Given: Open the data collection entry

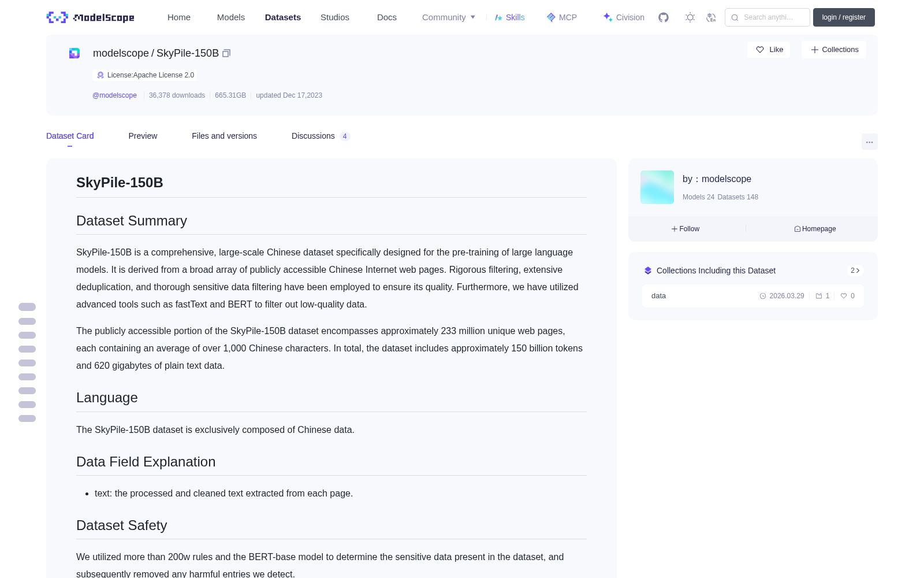Looking at the screenshot, I should [753, 296].
